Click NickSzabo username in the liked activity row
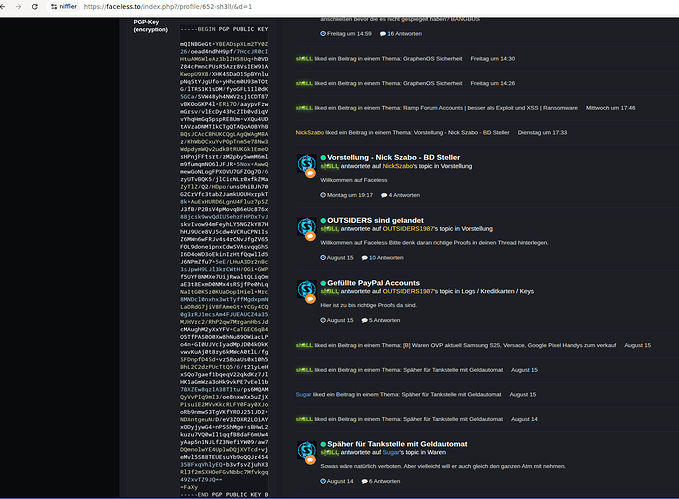The image size is (679, 499). (310, 133)
